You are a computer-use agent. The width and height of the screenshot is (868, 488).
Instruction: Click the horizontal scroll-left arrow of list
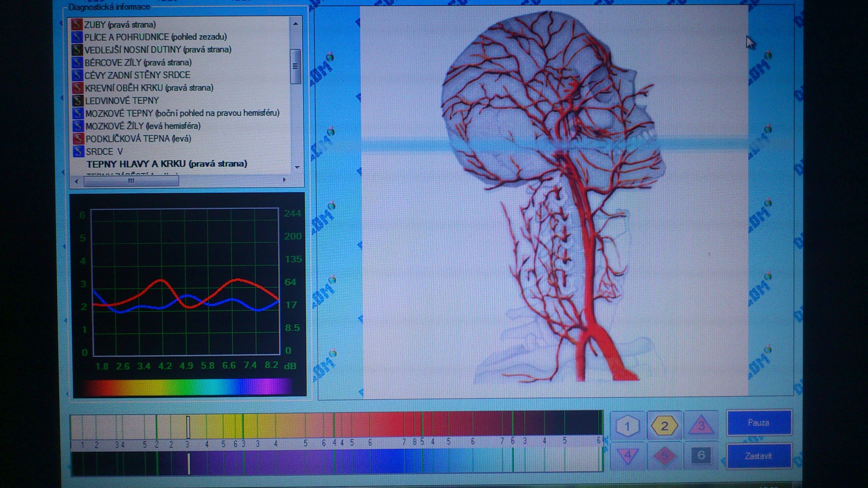77,181
